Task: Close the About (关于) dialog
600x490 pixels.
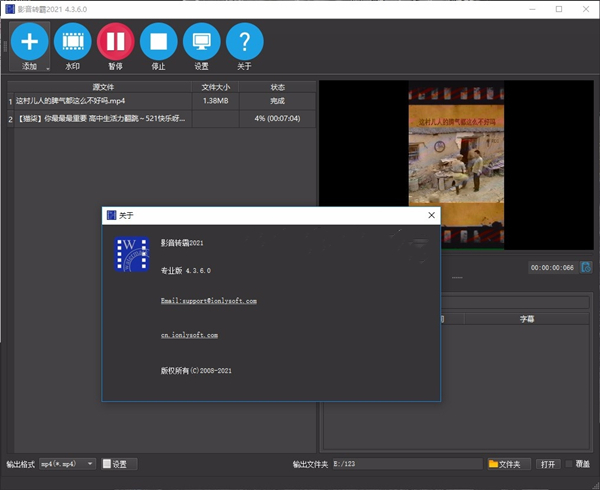Action: pyautogui.click(x=431, y=215)
